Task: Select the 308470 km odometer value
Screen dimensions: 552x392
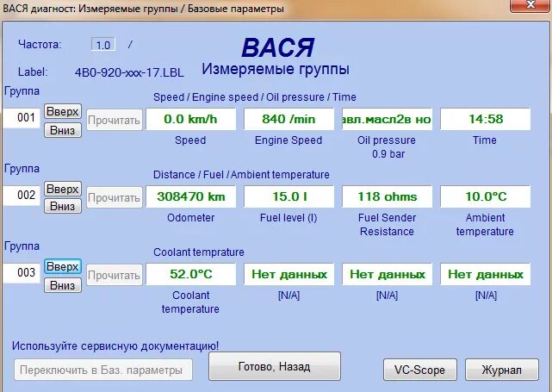Action: [x=190, y=196]
